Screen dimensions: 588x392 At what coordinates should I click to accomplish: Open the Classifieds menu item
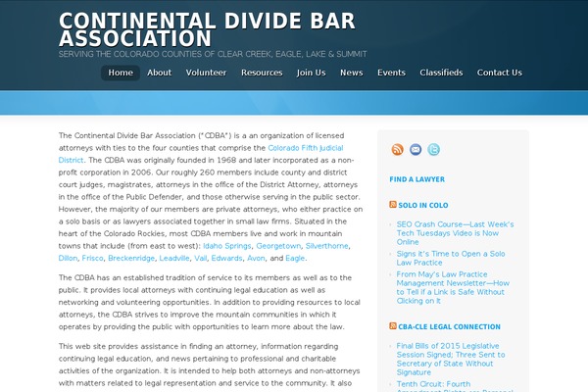pyautogui.click(x=441, y=73)
